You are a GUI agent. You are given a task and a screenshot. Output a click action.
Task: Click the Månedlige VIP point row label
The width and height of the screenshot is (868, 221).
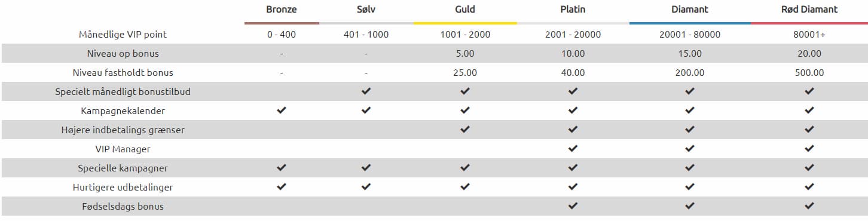point(123,35)
